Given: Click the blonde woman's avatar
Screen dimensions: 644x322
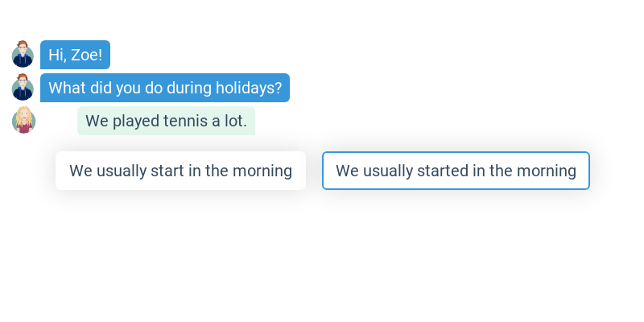Looking at the screenshot, I should [x=24, y=120].
